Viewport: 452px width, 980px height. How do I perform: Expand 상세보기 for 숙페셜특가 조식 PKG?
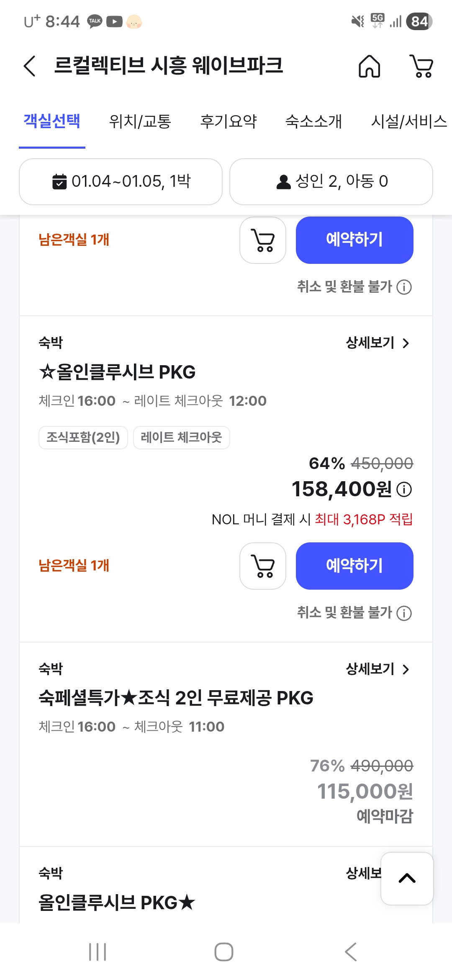[x=378, y=669]
